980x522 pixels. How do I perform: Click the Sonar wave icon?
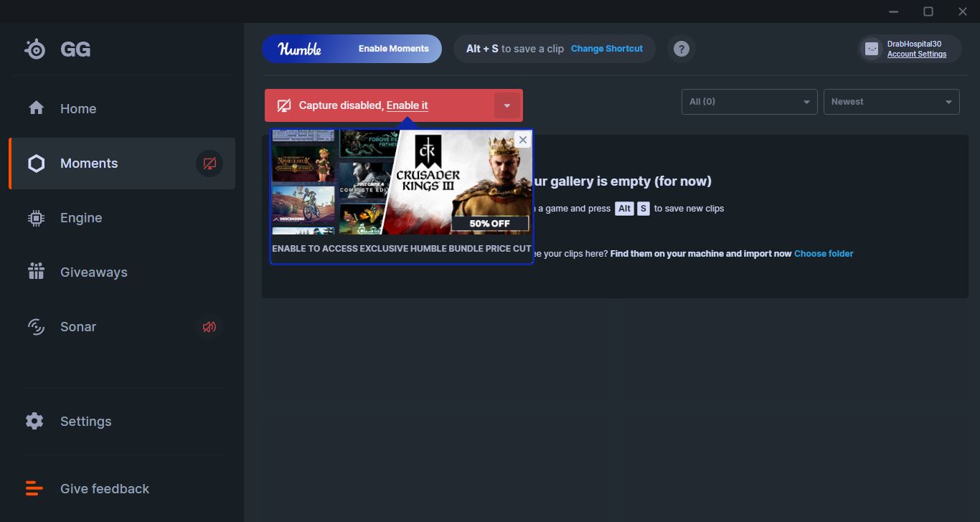pos(36,326)
